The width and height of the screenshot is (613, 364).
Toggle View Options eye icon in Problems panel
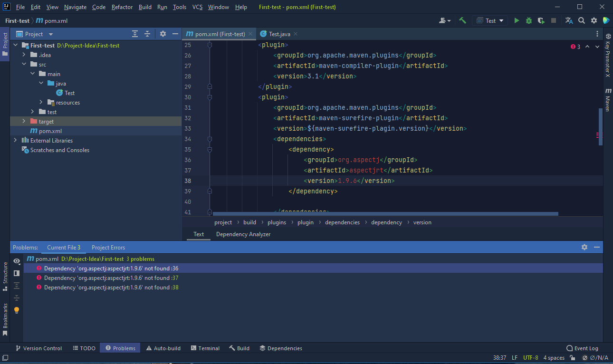tap(17, 261)
